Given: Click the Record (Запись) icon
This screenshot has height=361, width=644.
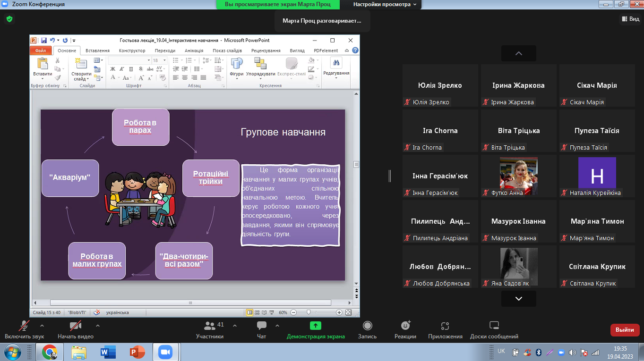Looking at the screenshot, I should coord(367,326).
